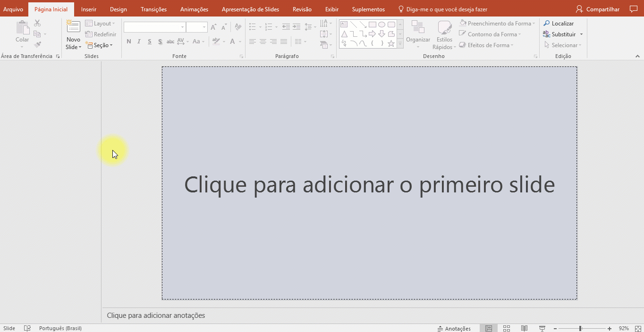This screenshot has height=332, width=644.
Task: Toggle underline S formatting
Action: (x=149, y=41)
